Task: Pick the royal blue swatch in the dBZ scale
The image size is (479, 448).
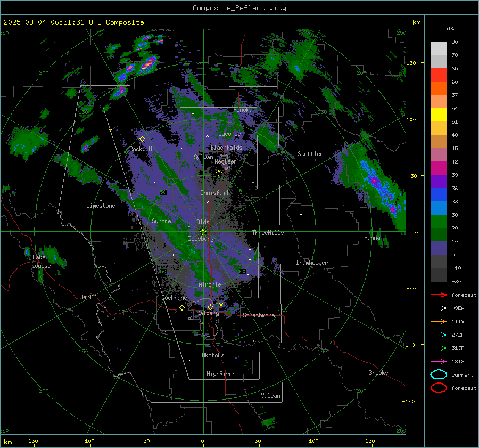Action: coord(439,195)
